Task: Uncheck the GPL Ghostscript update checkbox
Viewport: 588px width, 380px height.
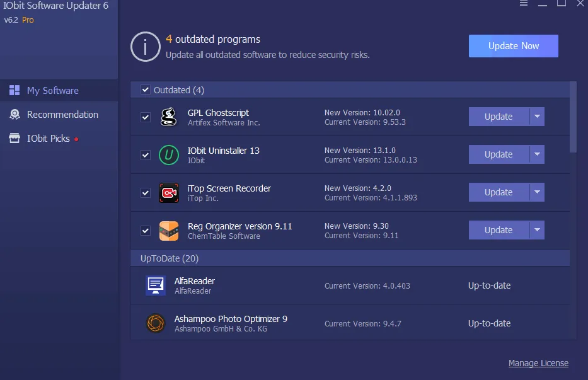Action: pyautogui.click(x=146, y=117)
